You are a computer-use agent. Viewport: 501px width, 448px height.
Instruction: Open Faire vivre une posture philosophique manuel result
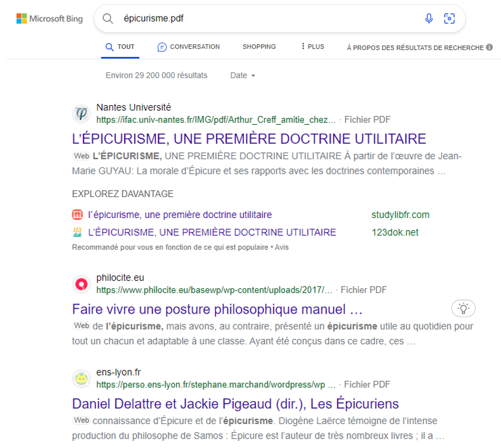(217, 309)
